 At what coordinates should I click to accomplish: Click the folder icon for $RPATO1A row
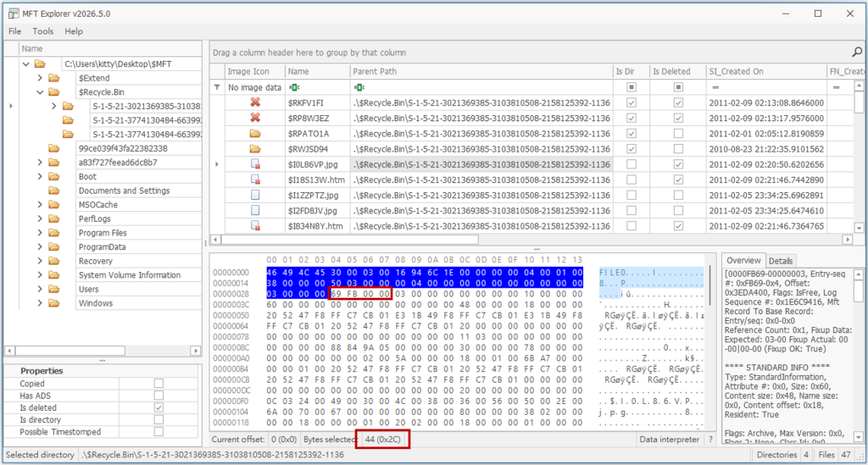(x=255, y=133)
